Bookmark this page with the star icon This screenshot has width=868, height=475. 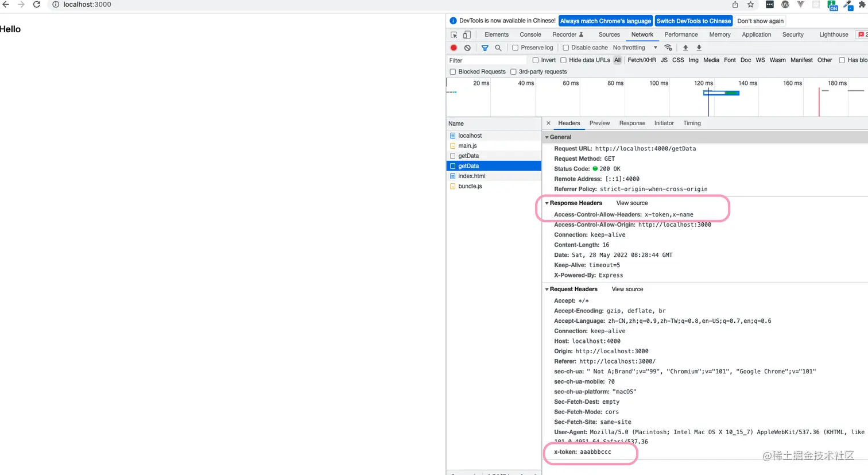(750, 5)
